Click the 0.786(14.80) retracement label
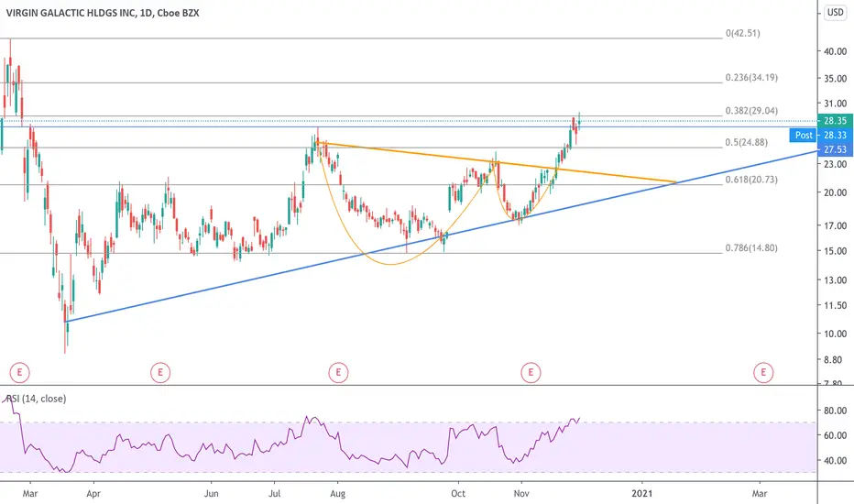Viewport: 854px width, 504px height. (x=751, y=248)
